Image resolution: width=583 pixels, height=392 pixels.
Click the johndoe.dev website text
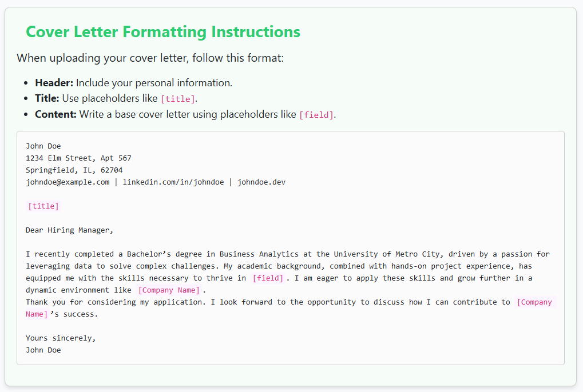[261, 182]
